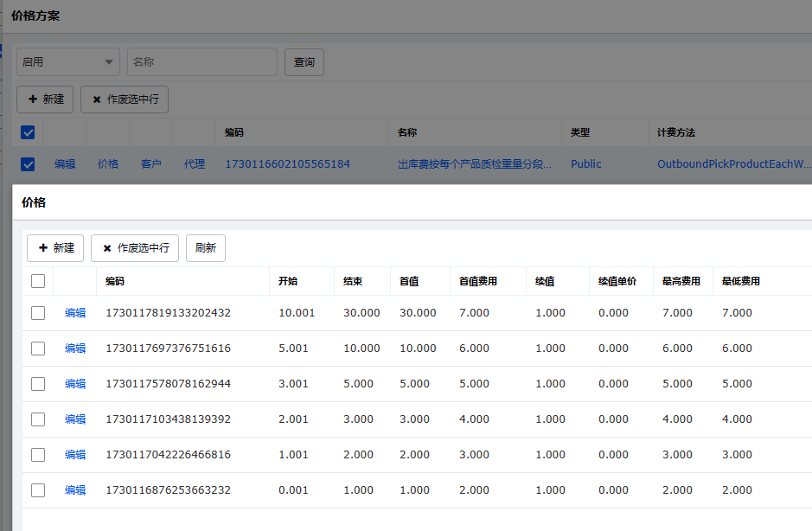The image size is (812, 531).
Task: Check the row 1730117103438139392 checkbox
Action: coord(38,419)
